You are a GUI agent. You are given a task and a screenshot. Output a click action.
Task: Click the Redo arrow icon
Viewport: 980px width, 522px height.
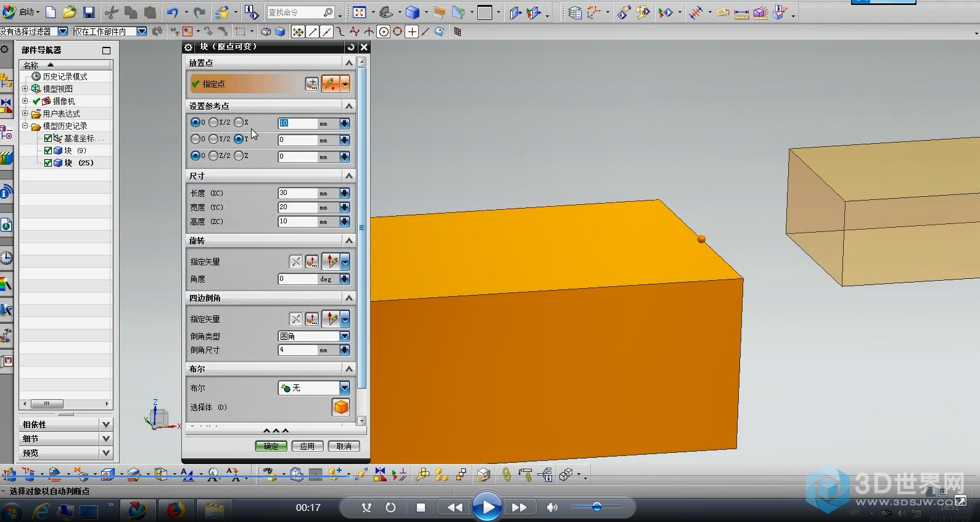(199, 12)
